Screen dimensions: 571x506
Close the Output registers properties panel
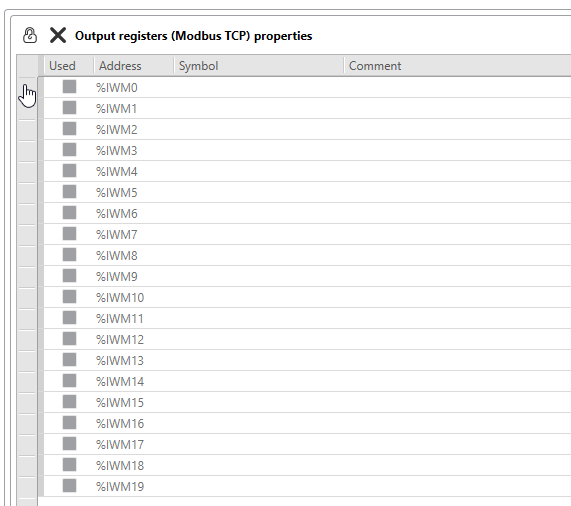[x=58, y=35]
